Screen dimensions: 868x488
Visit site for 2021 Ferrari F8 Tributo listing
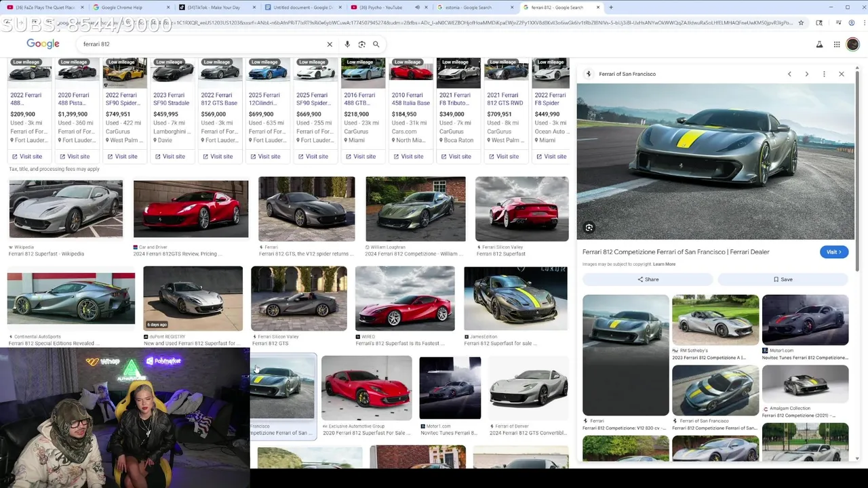[x=455, y=157]
